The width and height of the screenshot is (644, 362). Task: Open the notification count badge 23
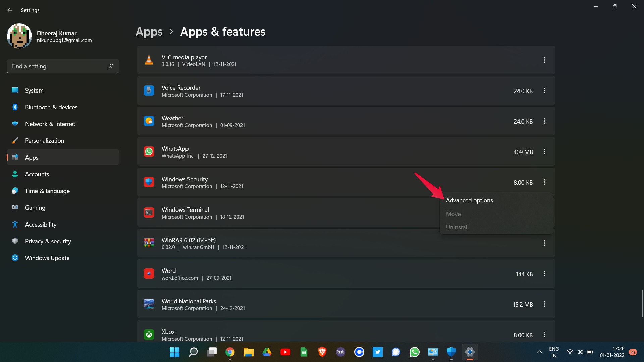[633, 352]
